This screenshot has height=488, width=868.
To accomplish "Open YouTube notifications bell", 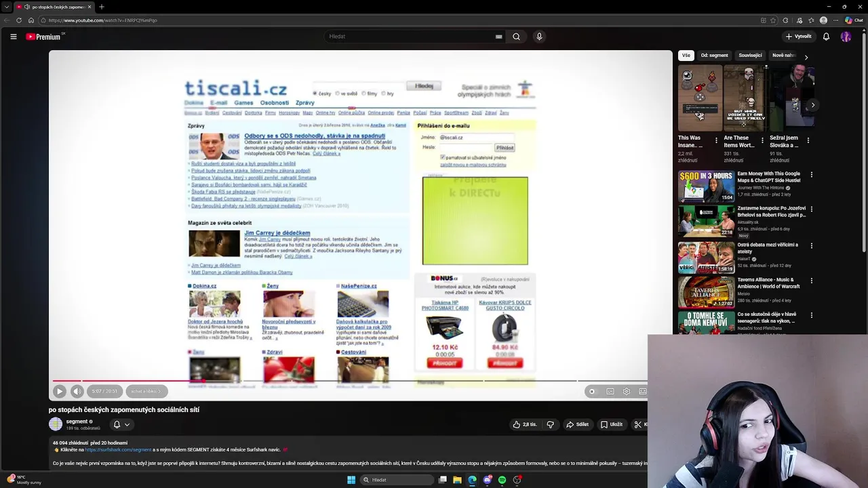I will [x=826, y=37].
